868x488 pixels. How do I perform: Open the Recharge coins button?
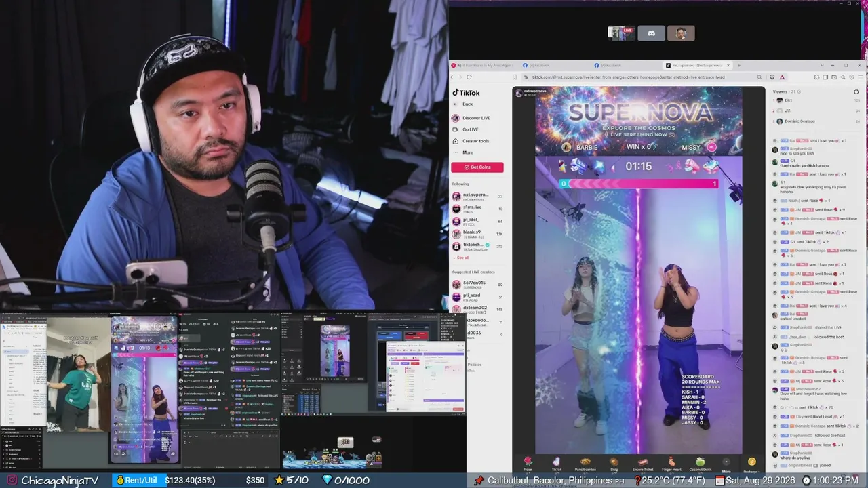pos(751,464)
